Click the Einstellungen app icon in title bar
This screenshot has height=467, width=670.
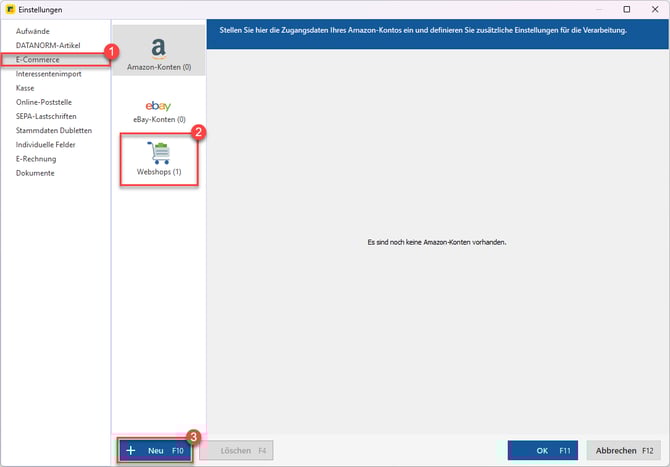9,9
